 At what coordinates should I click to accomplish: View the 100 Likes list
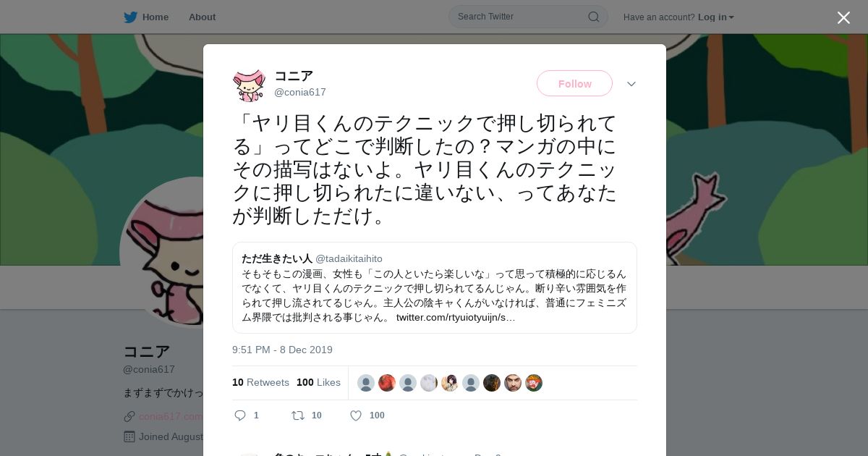point(318,382)
